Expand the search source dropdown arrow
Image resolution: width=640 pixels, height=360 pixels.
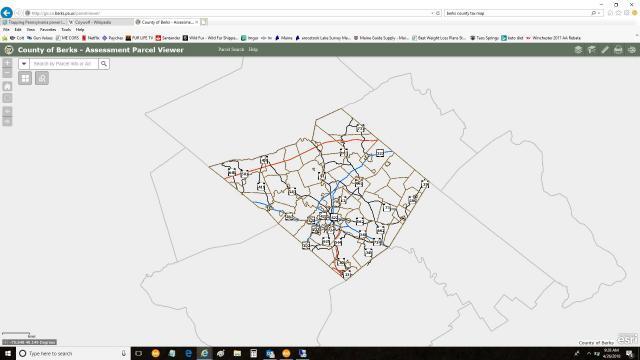tap(24, 64)
